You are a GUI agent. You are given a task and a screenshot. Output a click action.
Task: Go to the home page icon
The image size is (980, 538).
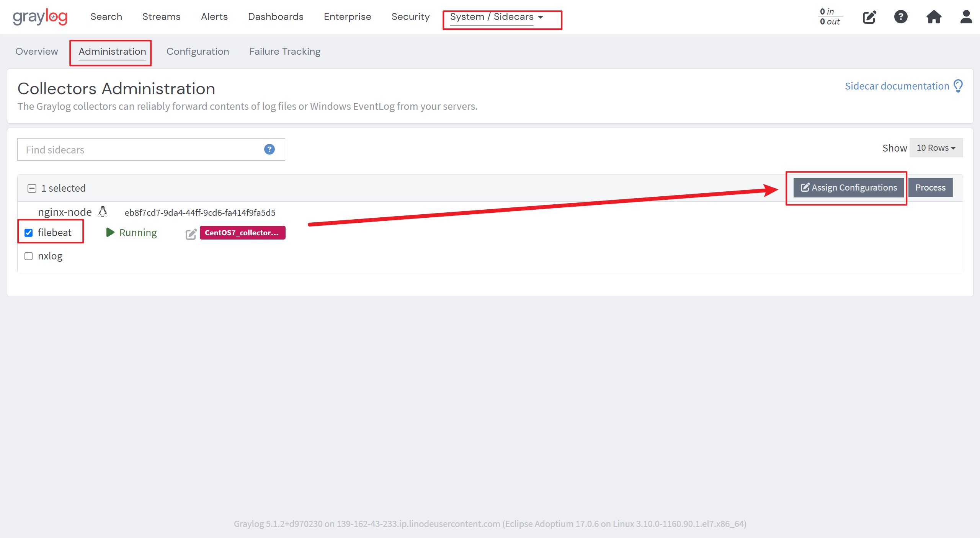coord(934,17)
